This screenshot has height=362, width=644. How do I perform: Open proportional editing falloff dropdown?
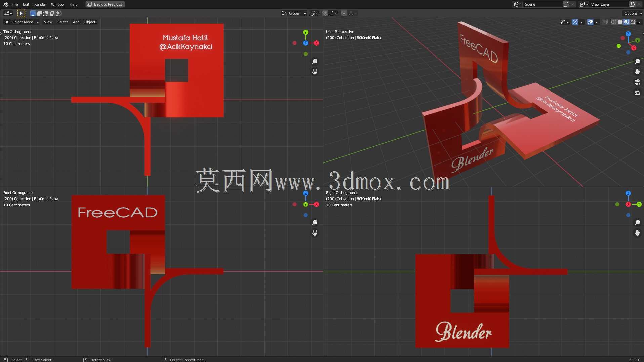coord(353,13)
